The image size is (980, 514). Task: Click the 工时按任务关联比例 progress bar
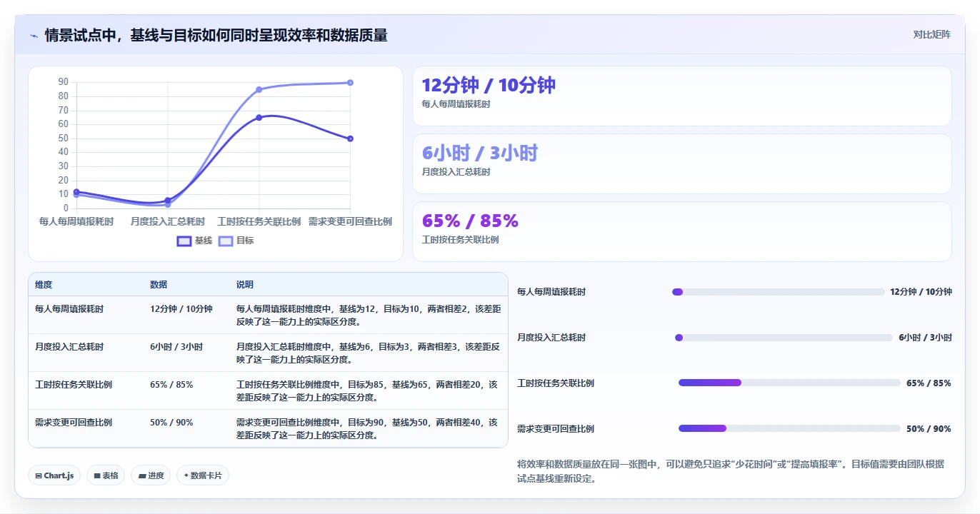click(x=789, y=383)
